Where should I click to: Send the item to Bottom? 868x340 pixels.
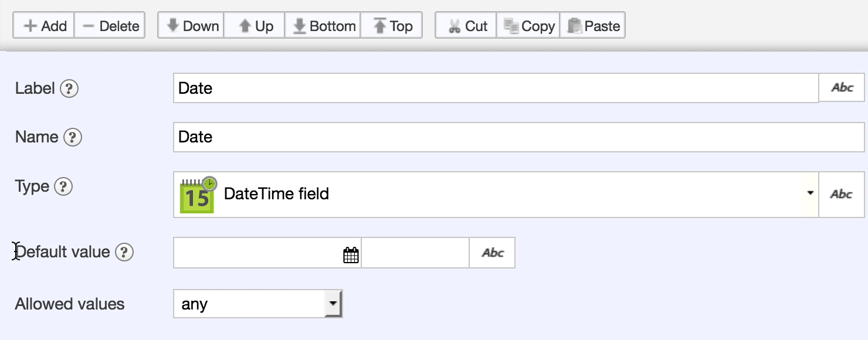pyautogui.click(x=323, y=26)
